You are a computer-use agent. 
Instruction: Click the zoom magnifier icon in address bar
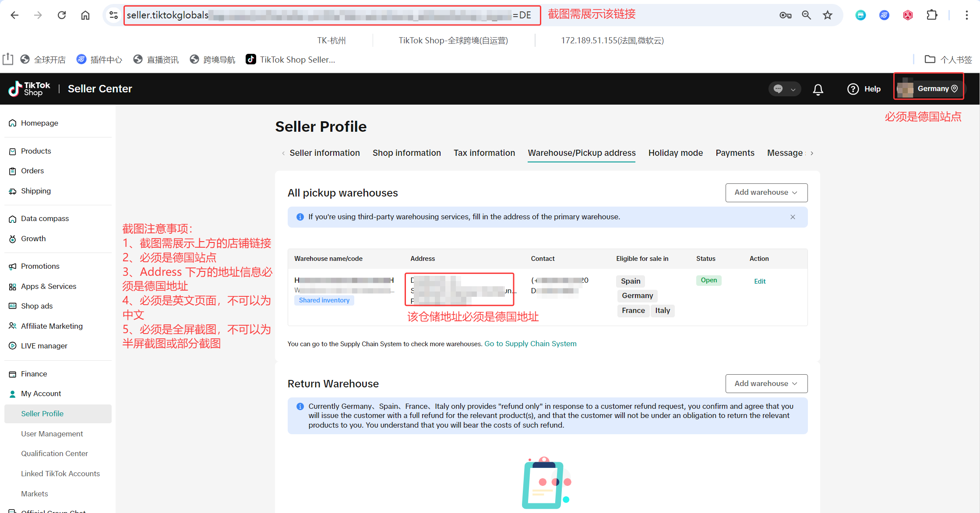pyautogui.click(x=806, y=15)
